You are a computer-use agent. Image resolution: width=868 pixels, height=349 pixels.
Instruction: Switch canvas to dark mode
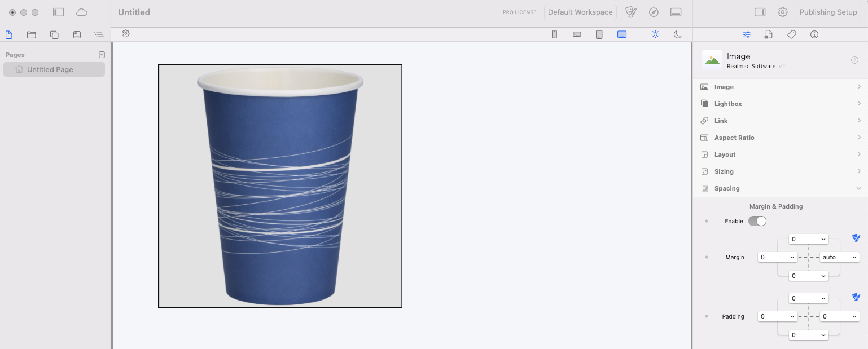(678, 34)
